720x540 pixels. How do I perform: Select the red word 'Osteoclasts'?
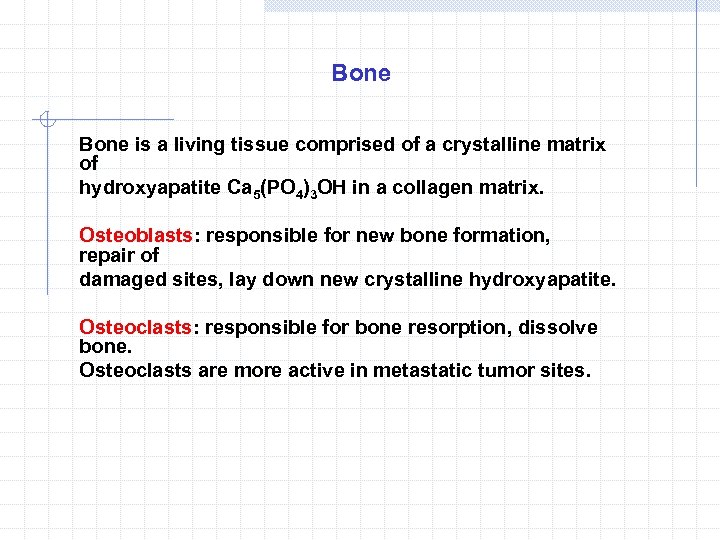135,327
